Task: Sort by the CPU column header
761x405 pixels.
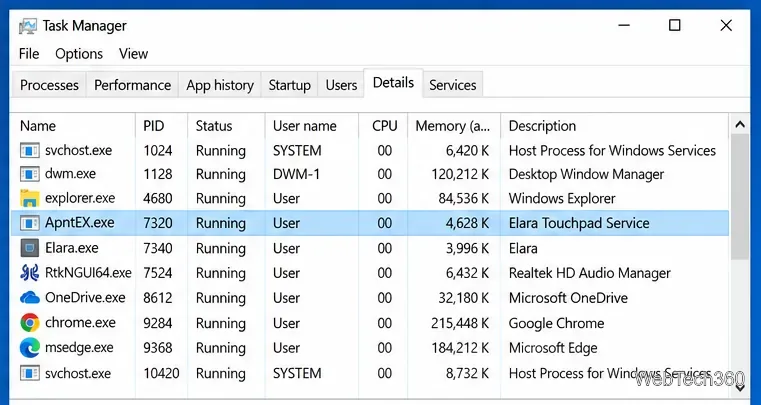Action: [x=383, y=126]
